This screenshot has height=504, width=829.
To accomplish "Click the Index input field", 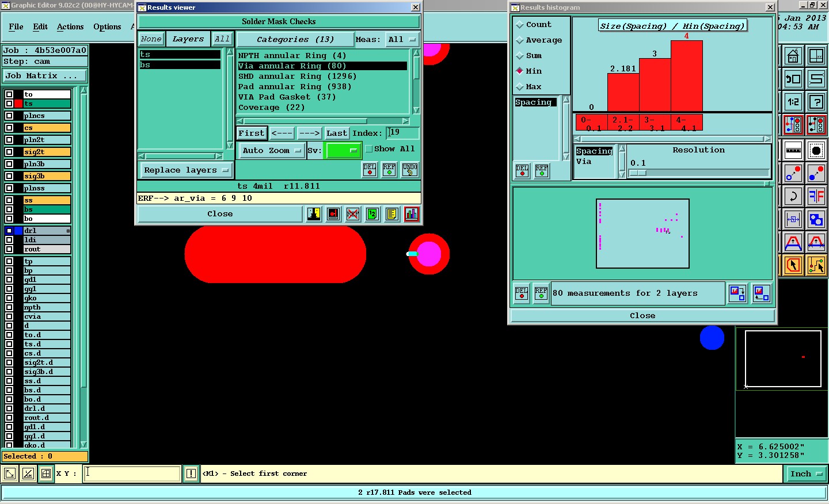I will [402, 133].
